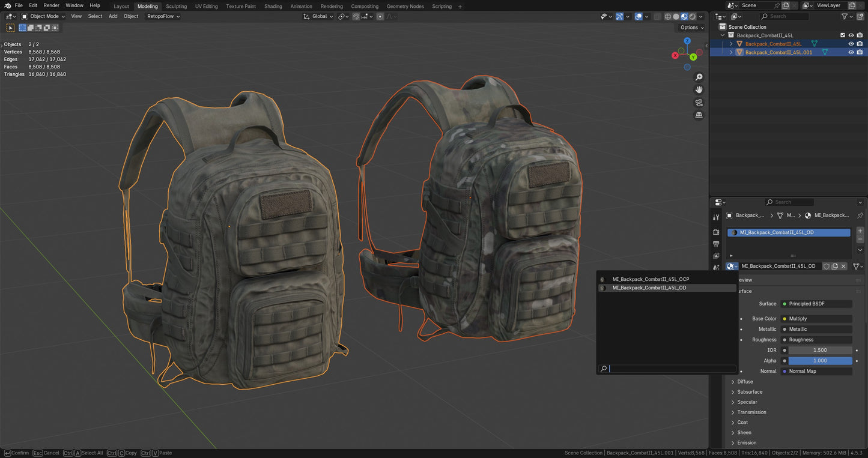Select MI_Backpack_CombatII_45L_OCP from the material list
This screenshot has height=458, width=868.
pos(651,279)
